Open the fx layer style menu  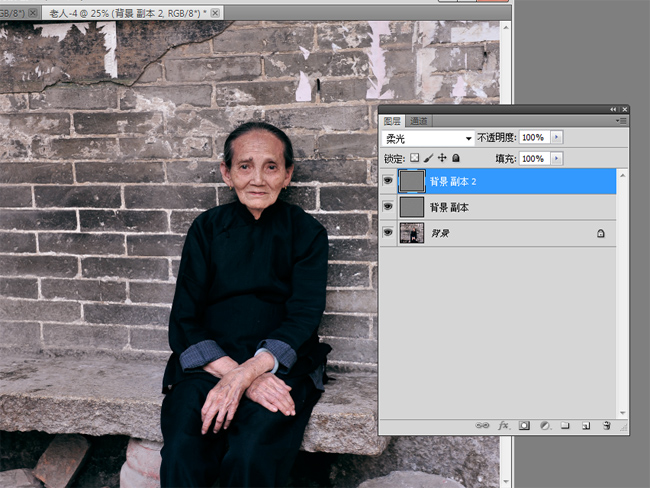[503, 425]
